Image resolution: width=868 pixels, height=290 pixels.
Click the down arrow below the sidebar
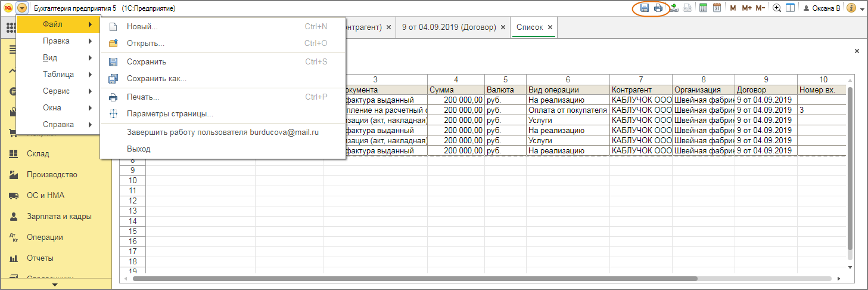point(55,285)
